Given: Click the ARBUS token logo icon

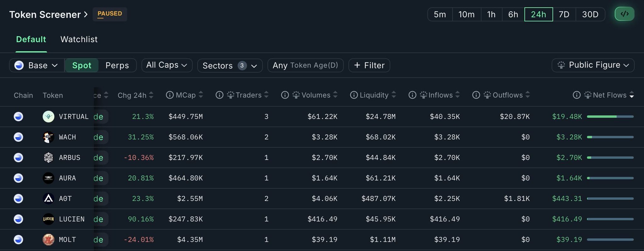Looking at the screenshot, I should 48,157.
